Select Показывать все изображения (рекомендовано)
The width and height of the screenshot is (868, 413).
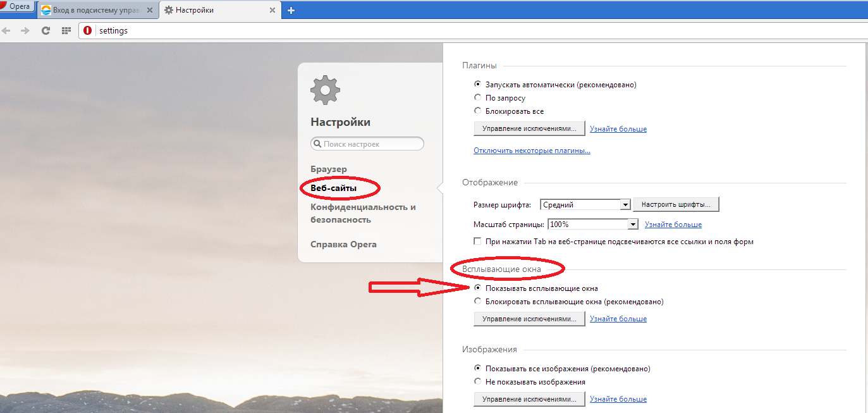click(477, 368)
